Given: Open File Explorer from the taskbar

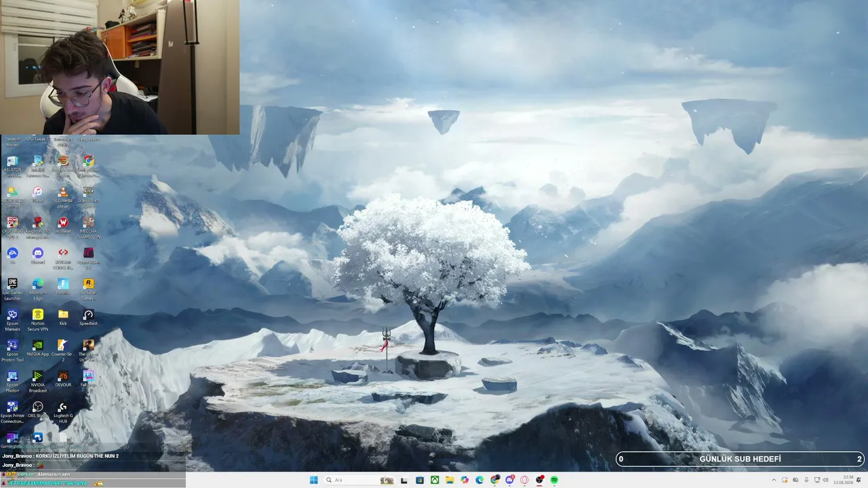Looking at the screenshot, I should (450, 480).
